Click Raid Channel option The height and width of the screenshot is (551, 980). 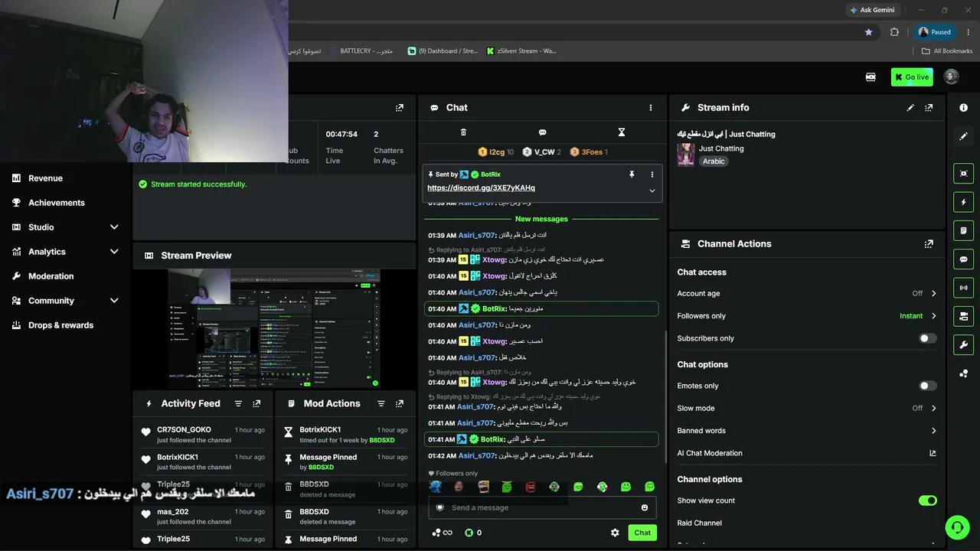699,523
